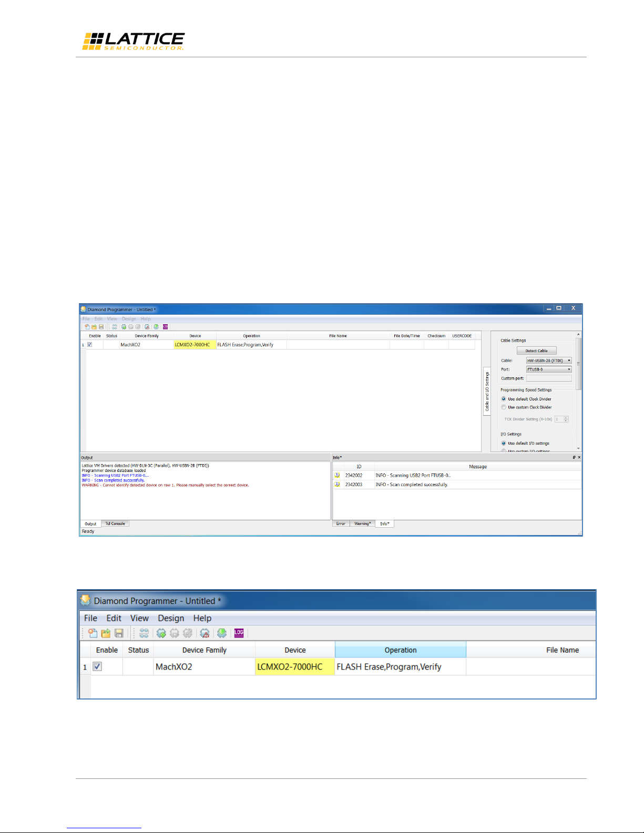Switch to the Tcl Console tab
644x833 pixels.
pyautogui.click(x=115, y=523)
